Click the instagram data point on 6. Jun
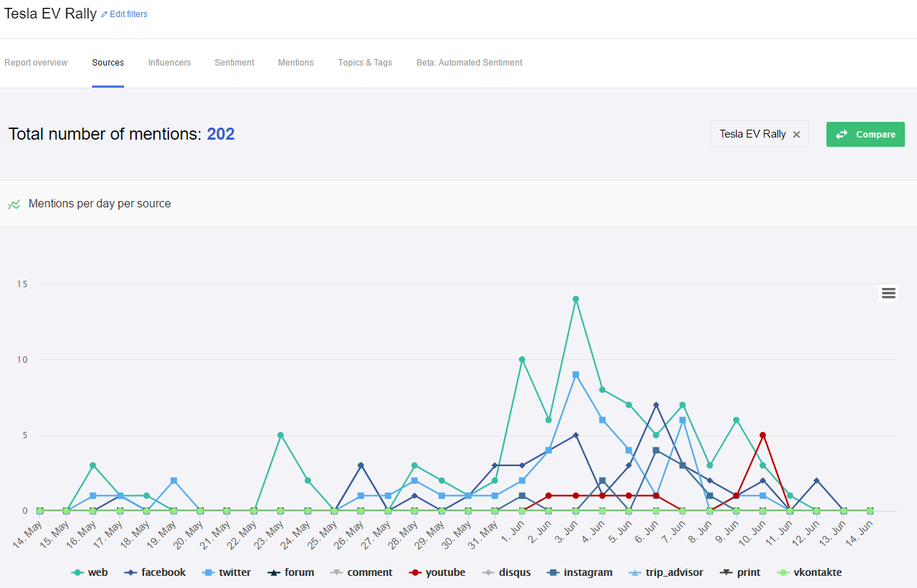The width and height of the screenshot is (917, 588). coord(656,450)
